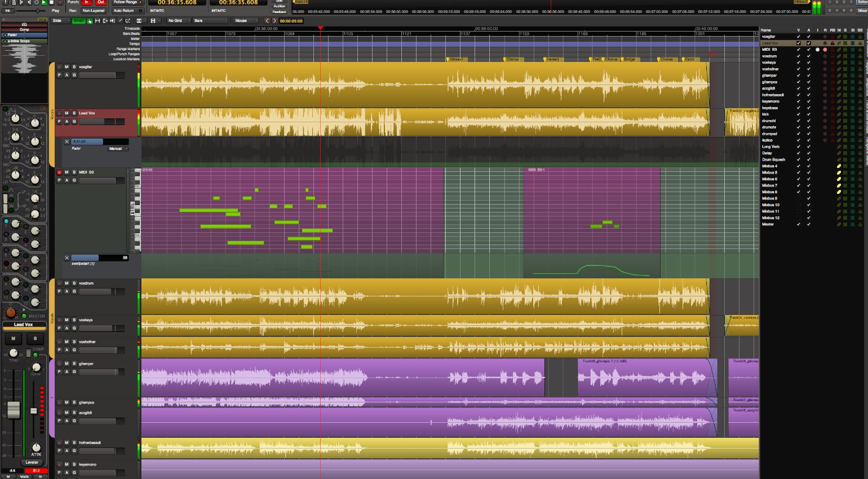Open the Comp processor in mixer strip
This screenshot has width=868, height=479.
click(x=24, y=29)
